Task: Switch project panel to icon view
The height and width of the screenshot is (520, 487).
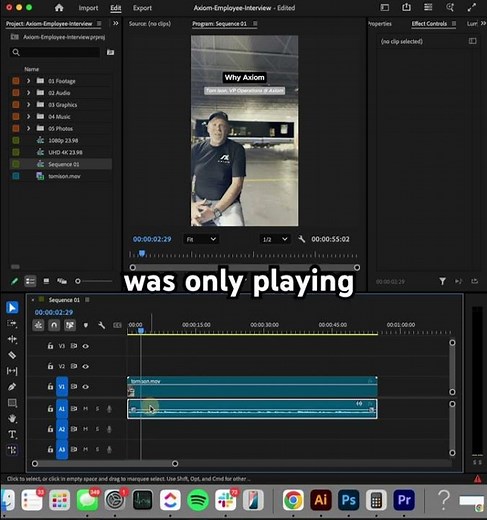Action: click(x=46, y=281)
